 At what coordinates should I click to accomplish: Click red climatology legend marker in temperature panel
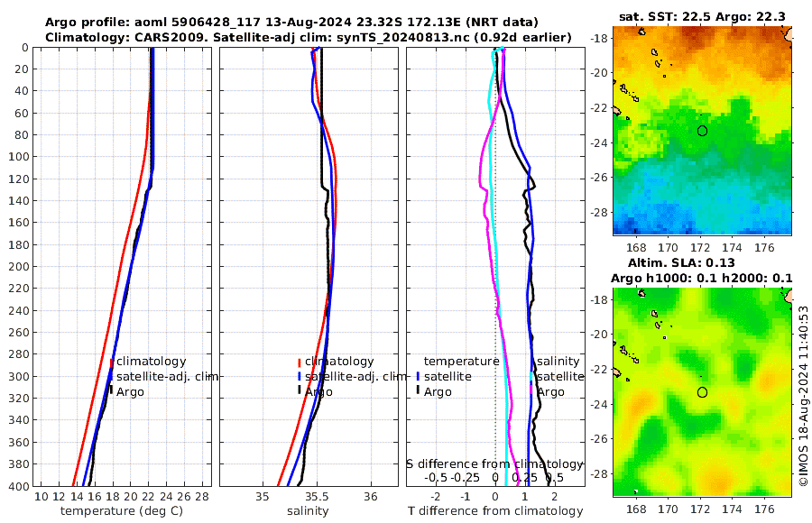111,362
